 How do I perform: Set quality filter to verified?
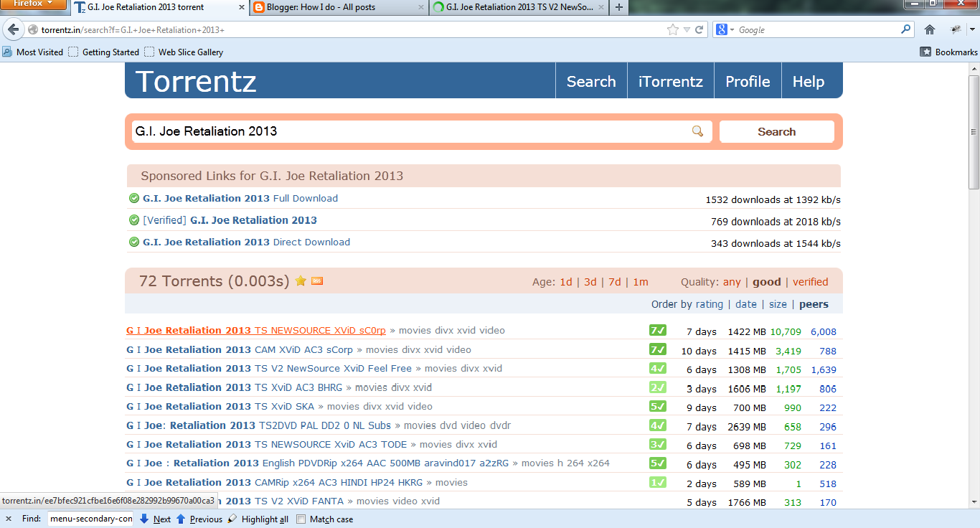[x=811, y=282]
